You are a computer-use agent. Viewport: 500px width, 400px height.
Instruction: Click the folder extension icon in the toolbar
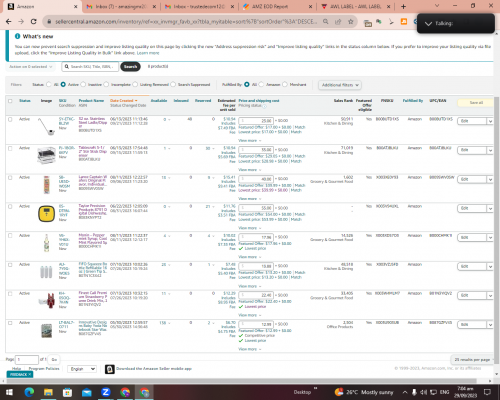click(x=368, y=23)
